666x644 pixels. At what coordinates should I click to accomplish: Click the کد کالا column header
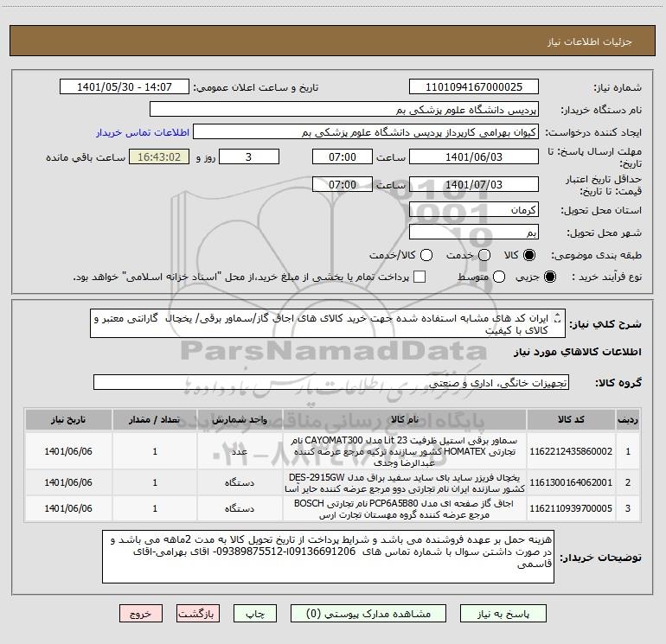(x=571, y=419)
